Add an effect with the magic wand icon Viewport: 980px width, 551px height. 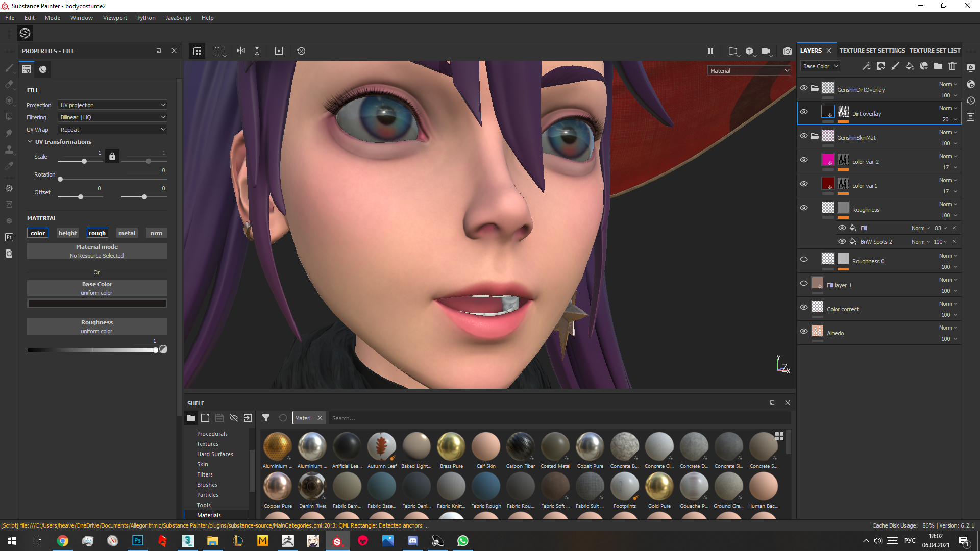tap(867, 66)
